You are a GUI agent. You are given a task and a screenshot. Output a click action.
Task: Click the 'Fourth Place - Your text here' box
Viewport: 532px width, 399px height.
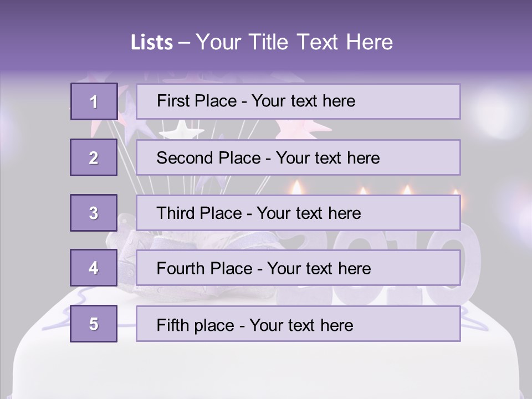point(298,268)
